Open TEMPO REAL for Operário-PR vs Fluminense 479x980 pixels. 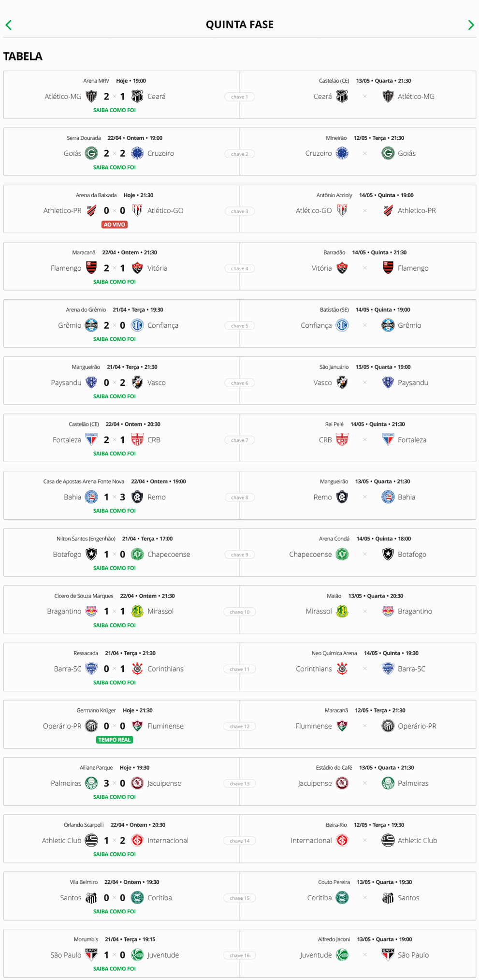pyautogui.click(x=115, y=739)
